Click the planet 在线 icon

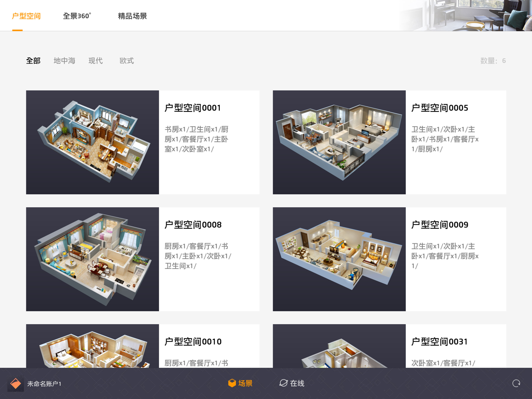tap(284, 383)
